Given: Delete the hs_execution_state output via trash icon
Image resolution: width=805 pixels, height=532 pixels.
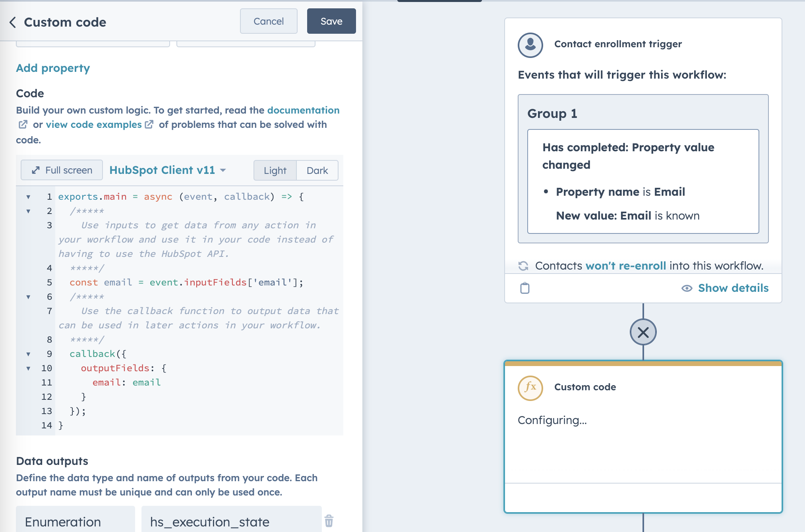Looking at the screenshot, I should click(329, 521).
